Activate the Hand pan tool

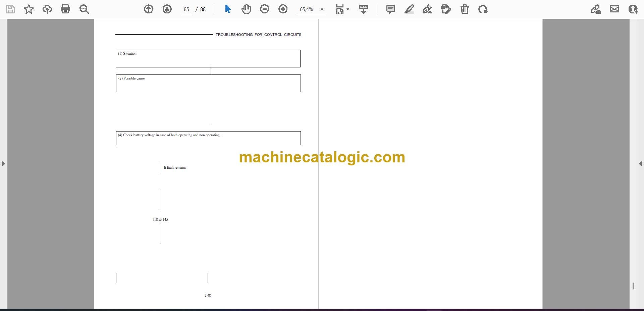click(246, 9)
